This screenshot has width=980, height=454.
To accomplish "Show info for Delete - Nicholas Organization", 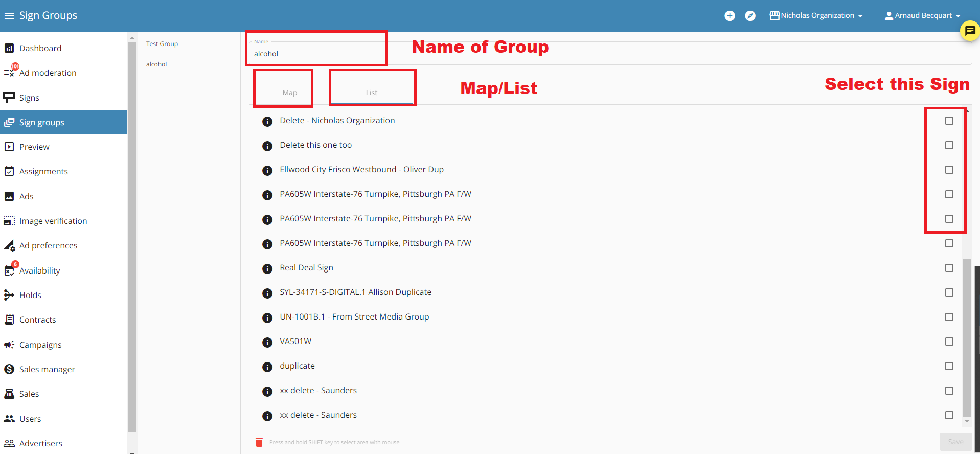I will (x=267, y=122).
